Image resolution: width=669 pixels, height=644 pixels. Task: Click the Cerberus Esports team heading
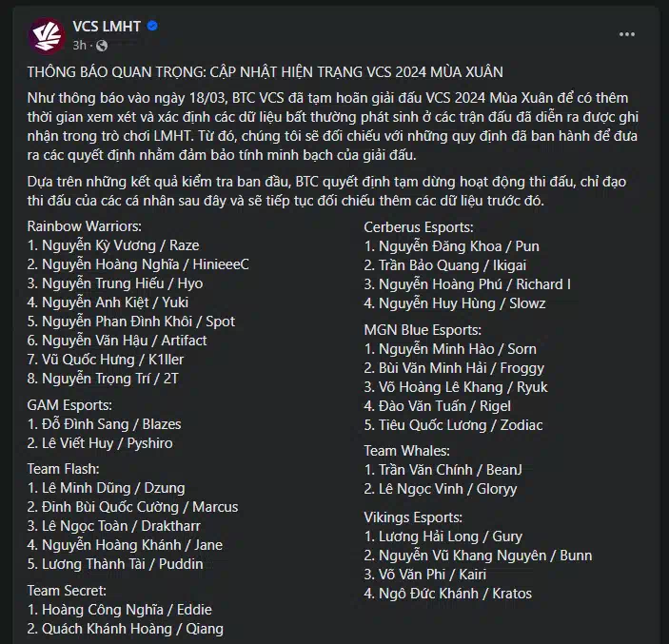coord(419,227)
